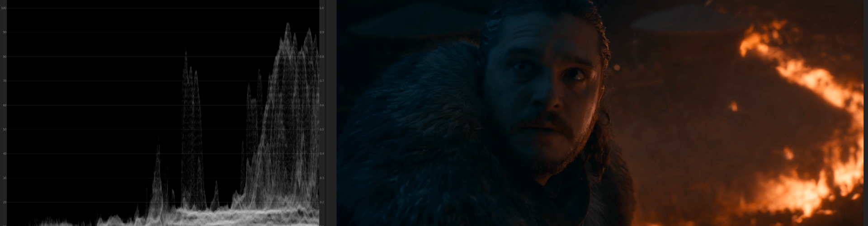Click the '30' label on the left scale
Image resolution: width=868 pixels, height=226 pixels.
click(x=5, y=178)
